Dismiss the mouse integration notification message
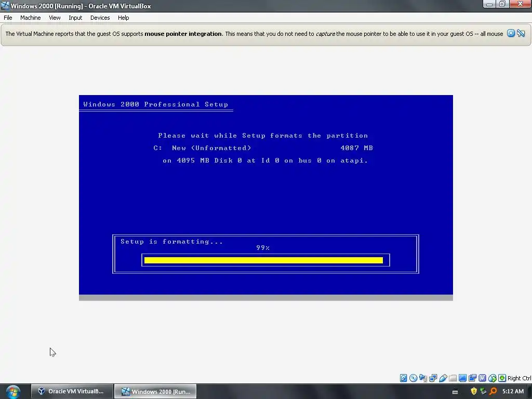Screen dimensions: 532x399 click(x=511, y=33)
